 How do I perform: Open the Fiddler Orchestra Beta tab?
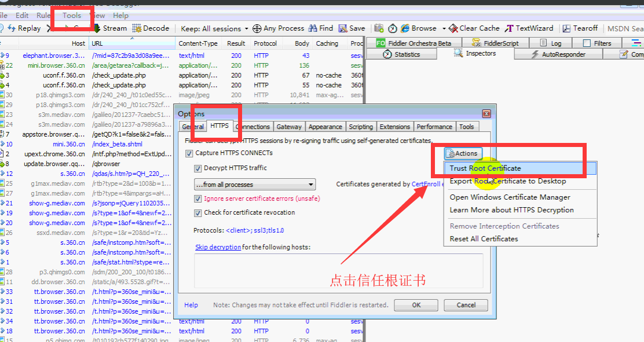pos(414,43)
